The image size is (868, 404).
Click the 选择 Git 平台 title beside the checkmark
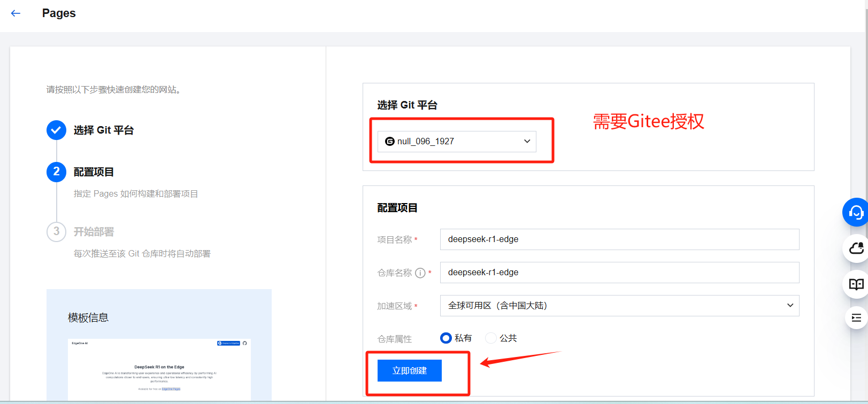104,130
